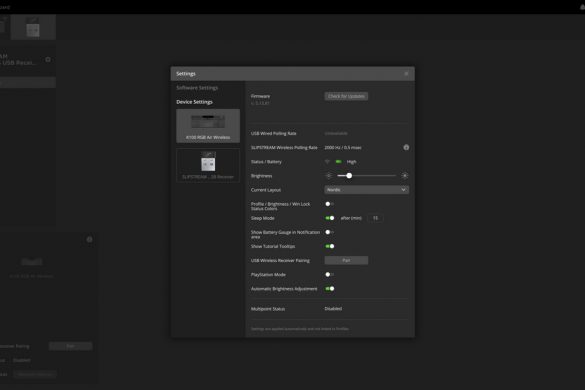Click the green battery level icon

[338, 162]
